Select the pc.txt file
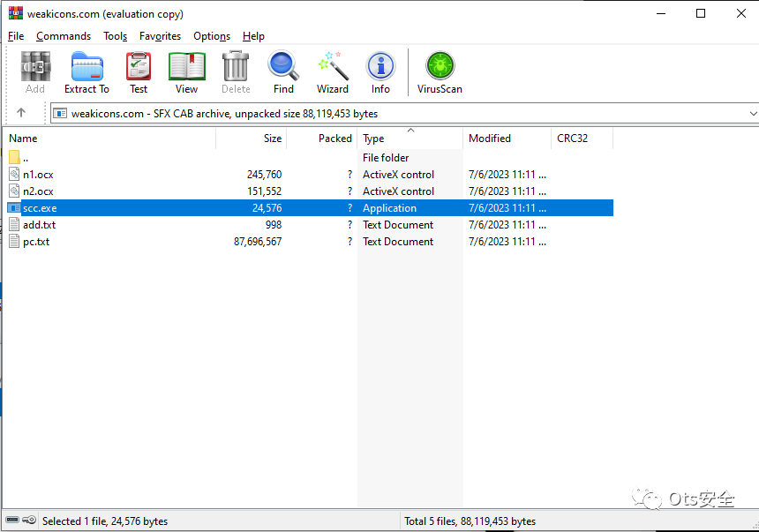The height and width of the screenshot is (532, 759). point(36,242)
